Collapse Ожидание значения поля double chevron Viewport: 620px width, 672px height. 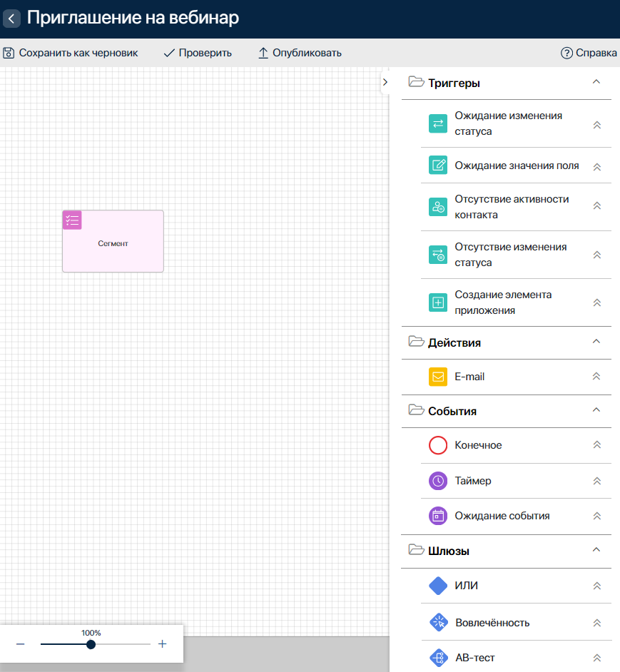click(597, 167)
